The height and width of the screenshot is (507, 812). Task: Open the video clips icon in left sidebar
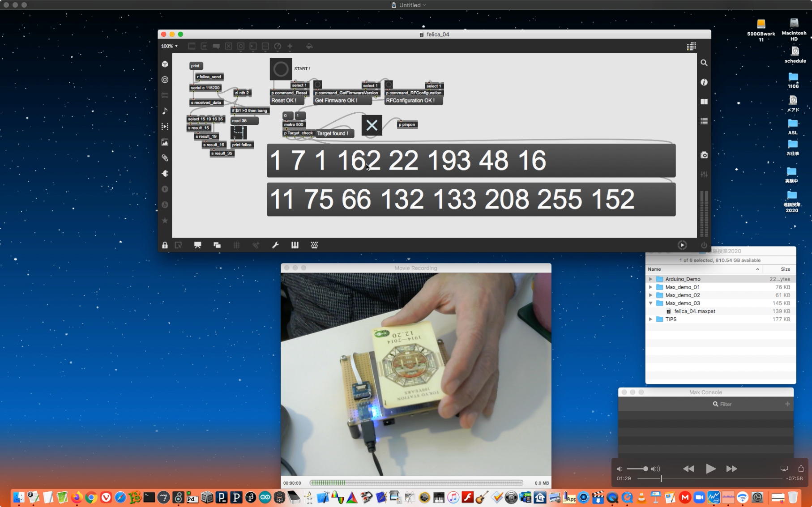[165, 127]
